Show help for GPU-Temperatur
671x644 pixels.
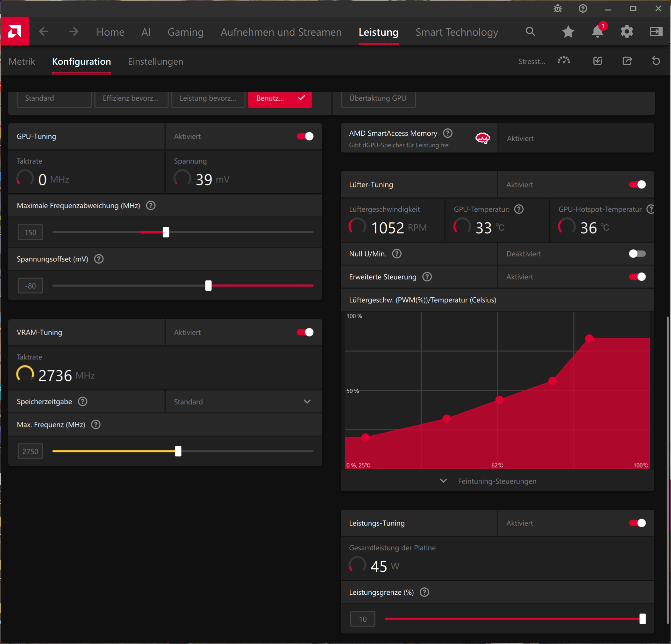[519, 209]
